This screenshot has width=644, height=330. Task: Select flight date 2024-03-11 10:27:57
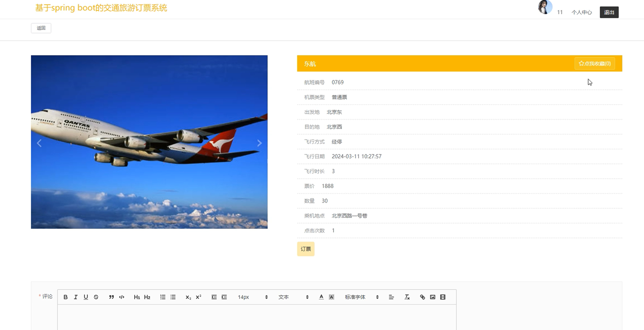pyautogui.click(x=357, y=156)
